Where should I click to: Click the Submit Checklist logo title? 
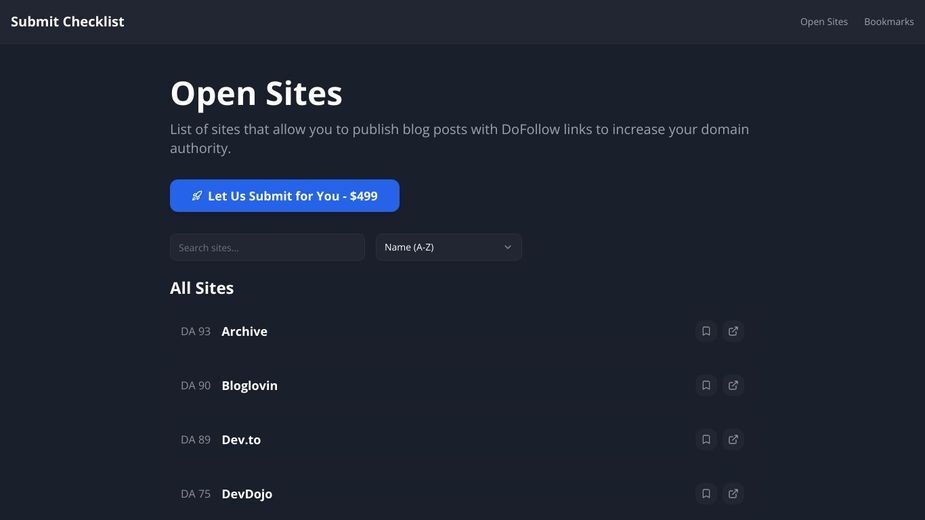click(x=67, y=22)
